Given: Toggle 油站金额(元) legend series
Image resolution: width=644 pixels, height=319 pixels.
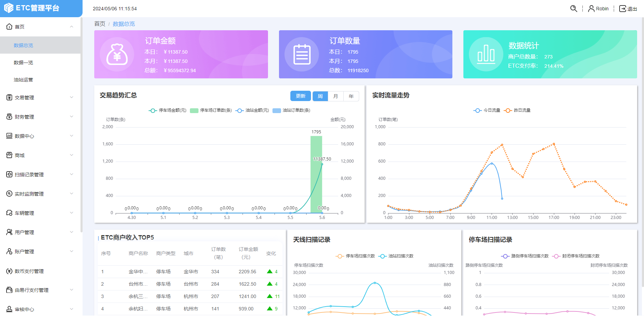Looking at the screenshot, I should [252, 110].
